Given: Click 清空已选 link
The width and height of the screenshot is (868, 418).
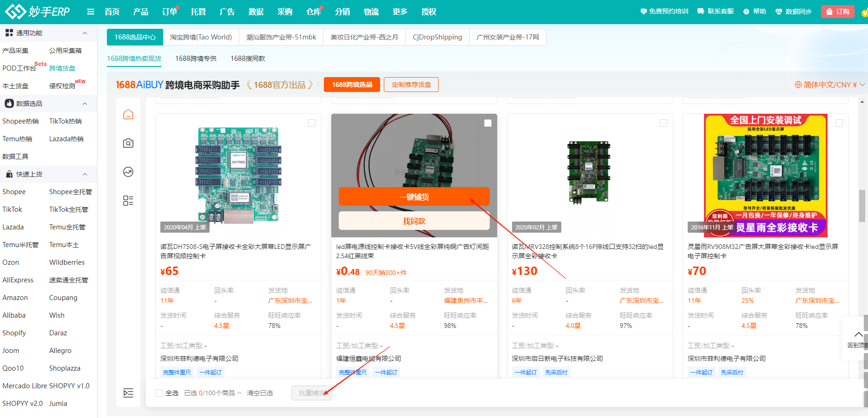Looking at the screenshot, I should [260, 393].
